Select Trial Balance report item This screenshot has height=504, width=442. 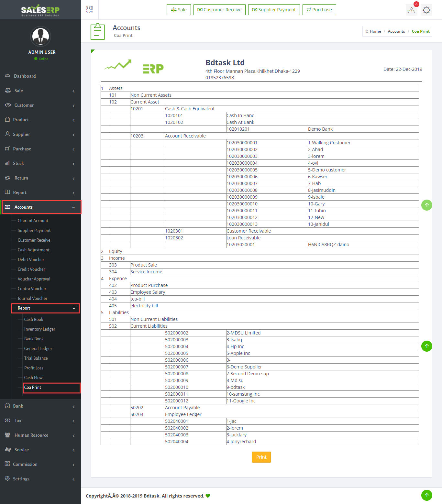click(x=36, y=358)
